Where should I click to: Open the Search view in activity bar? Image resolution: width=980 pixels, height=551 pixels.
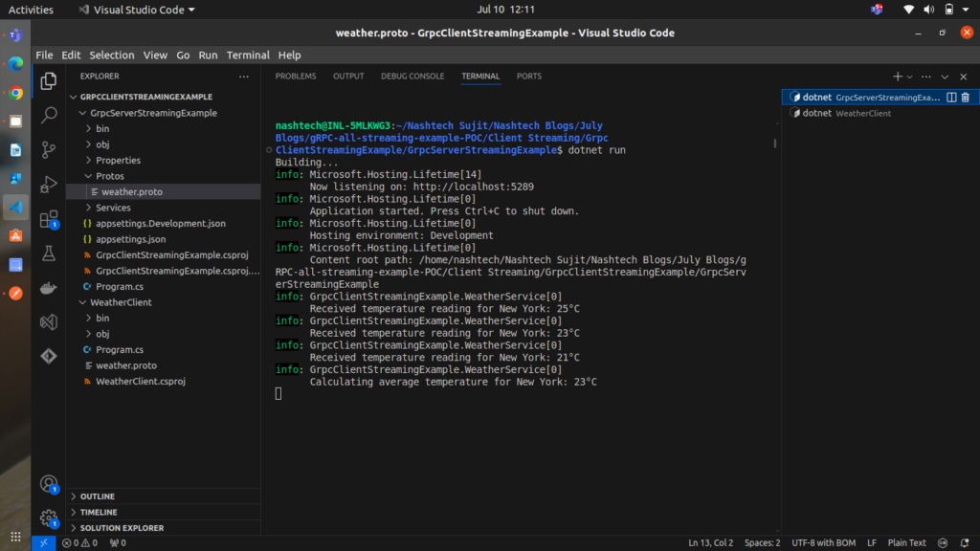tap(49, 116)
